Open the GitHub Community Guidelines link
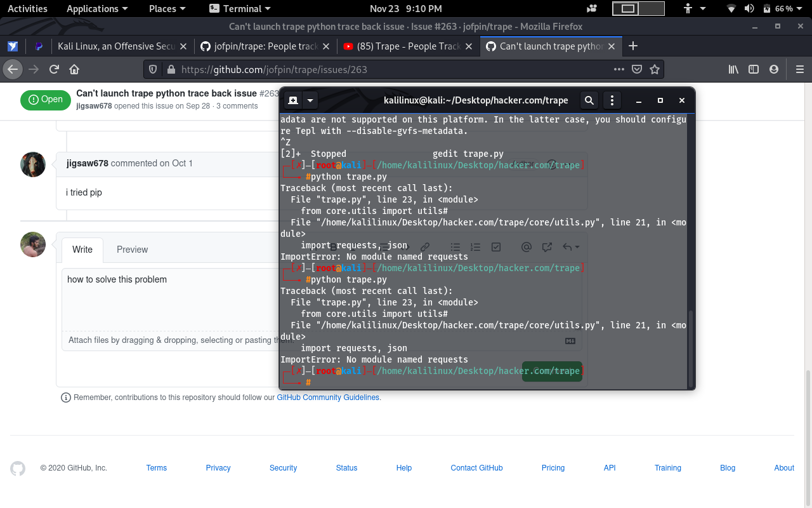812x508 pixels. (x=327, y=397)
